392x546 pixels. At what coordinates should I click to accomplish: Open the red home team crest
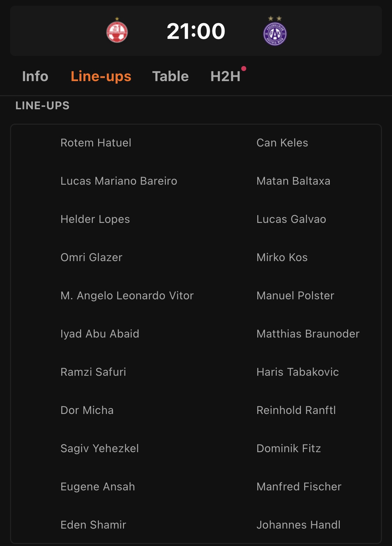(117, 31)
